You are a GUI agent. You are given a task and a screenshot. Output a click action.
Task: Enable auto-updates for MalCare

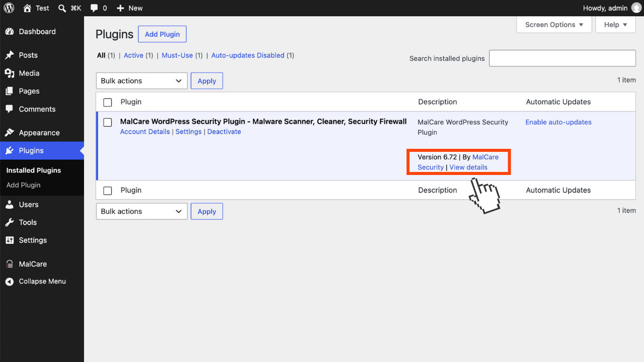click(x=558, y=122)
